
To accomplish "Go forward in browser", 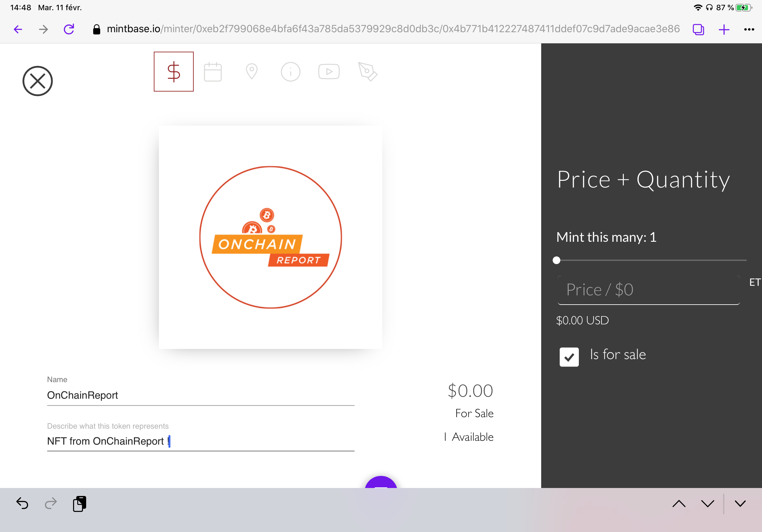I will tap(43, 30).
